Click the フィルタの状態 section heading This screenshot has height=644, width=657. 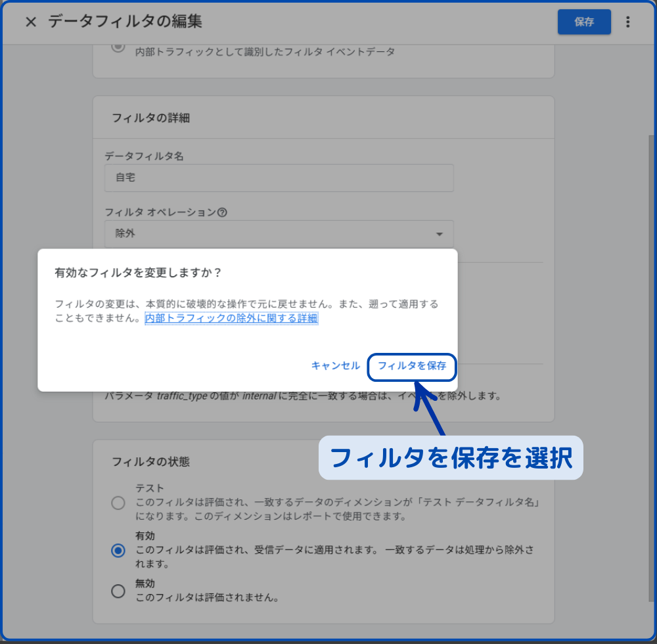(150, 461)
